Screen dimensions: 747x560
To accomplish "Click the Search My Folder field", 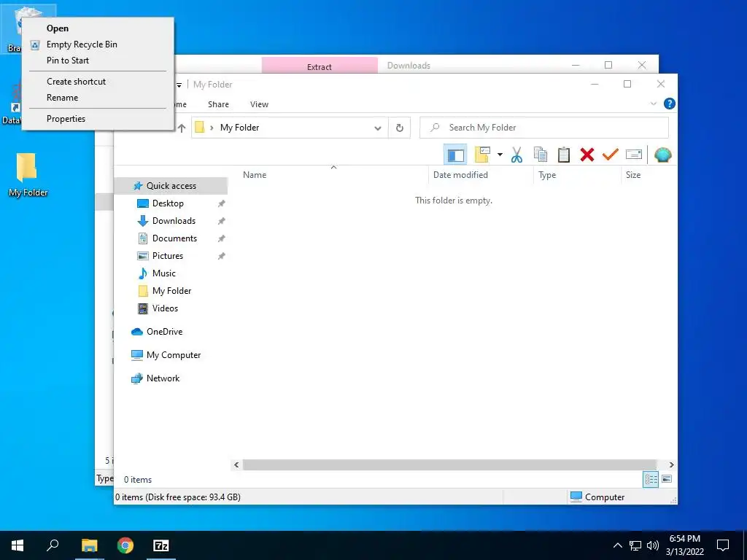I will click(x=544, y=128).
